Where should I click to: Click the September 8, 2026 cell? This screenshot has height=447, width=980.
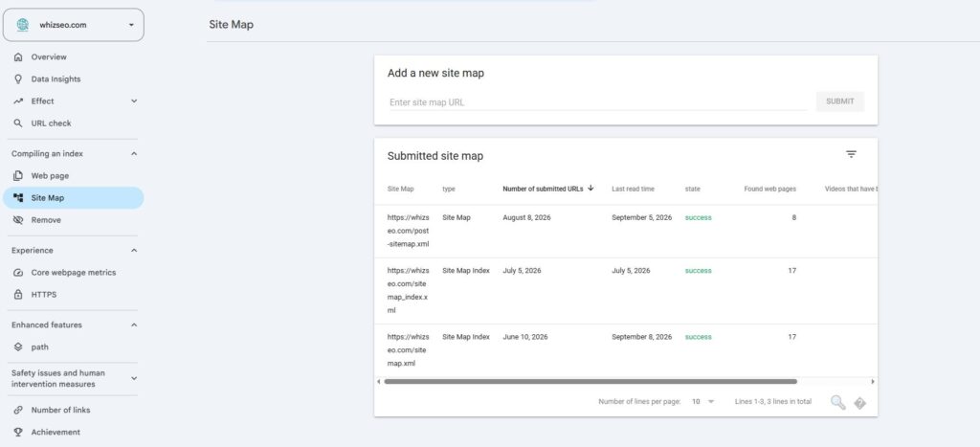tap(642, 336)
